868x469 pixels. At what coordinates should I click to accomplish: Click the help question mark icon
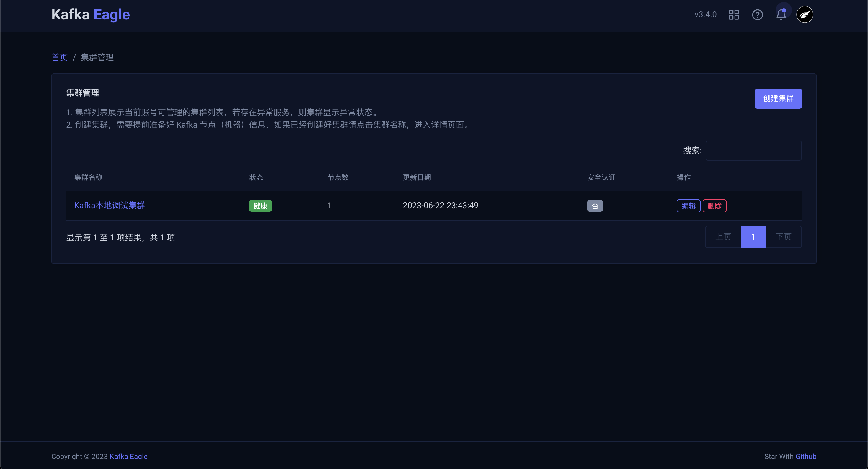tap(757, 14)
